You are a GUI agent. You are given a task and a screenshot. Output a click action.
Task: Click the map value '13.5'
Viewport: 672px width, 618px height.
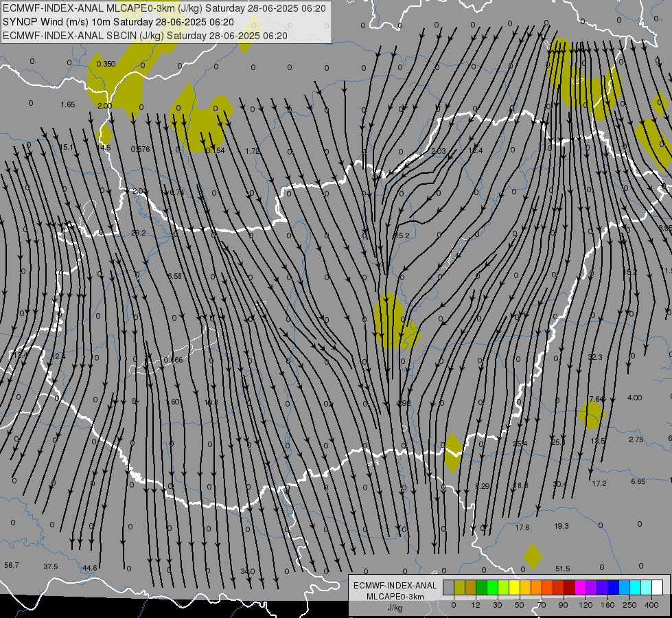coord(597,441)
